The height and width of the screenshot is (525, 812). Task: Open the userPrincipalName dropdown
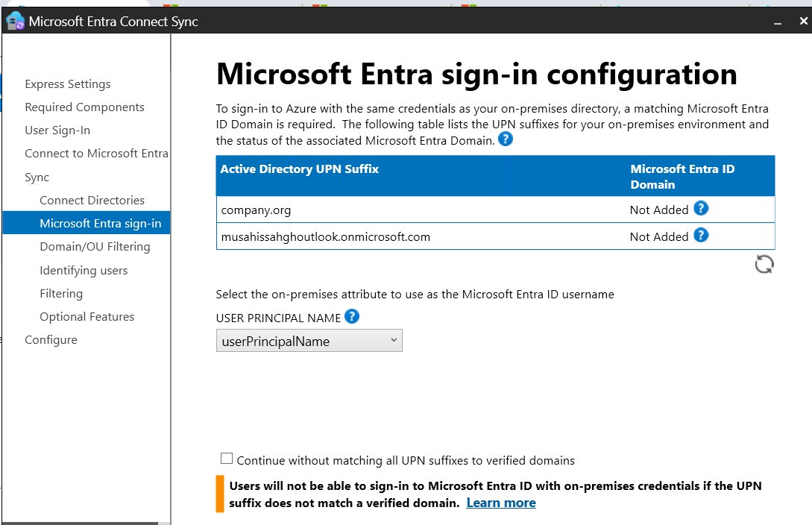tap(309, 342)
